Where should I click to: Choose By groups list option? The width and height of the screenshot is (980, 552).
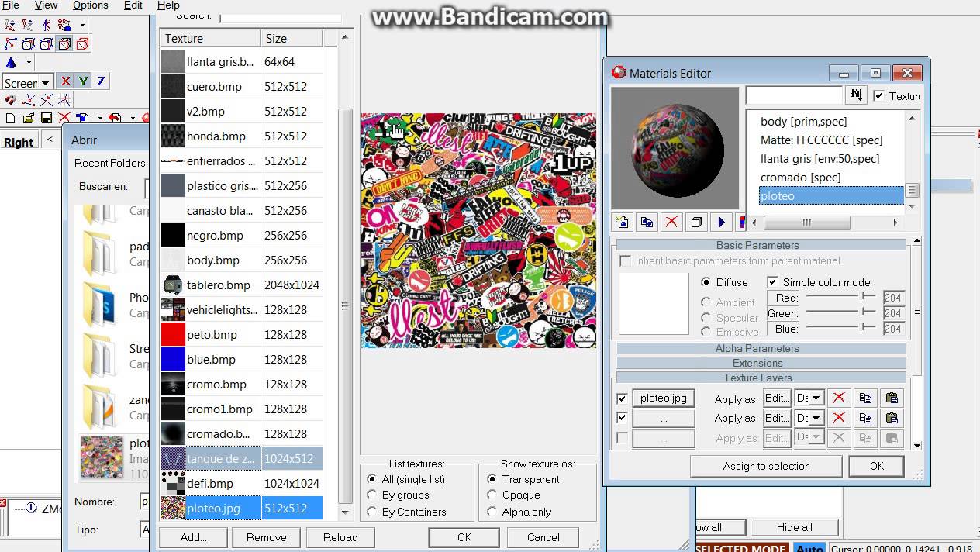click(x=372, y=495)
